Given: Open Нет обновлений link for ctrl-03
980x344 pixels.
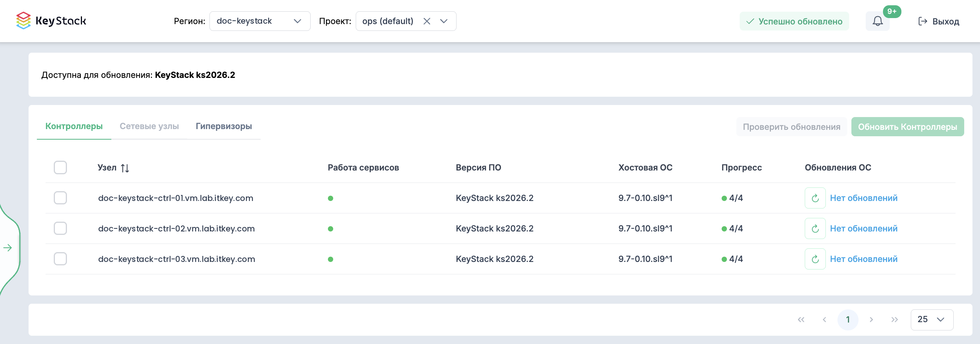Looking at the screenshot, I should (863, 259).
